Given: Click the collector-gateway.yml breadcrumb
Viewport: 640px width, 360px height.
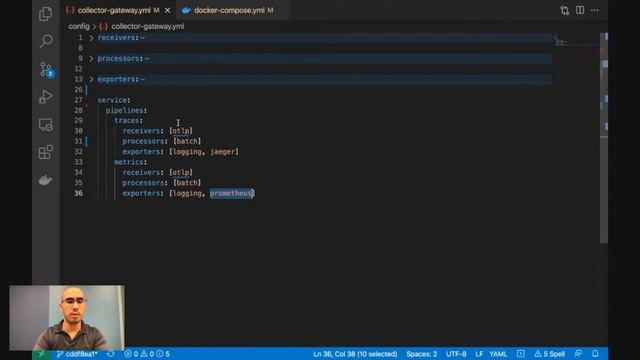Looking at the screenshot, I should tap(147, 26).
